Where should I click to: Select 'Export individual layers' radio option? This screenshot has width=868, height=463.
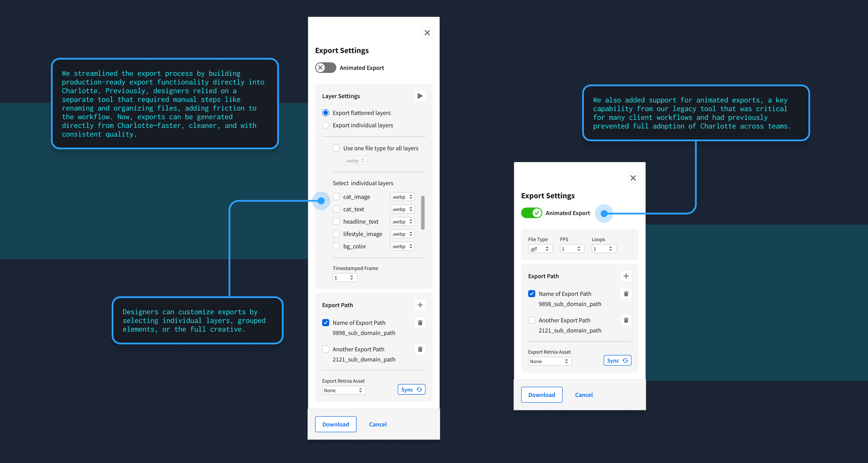coord(325,125)
